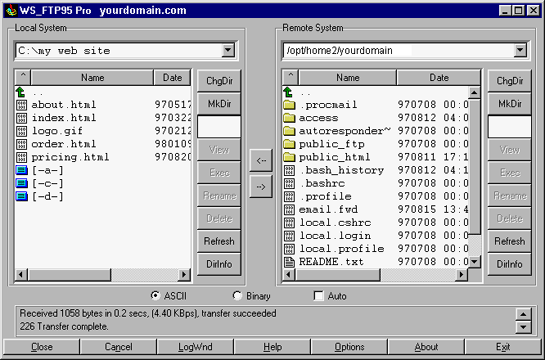Click the log window scroll up arrow
The width and height of the screenshot is (545, 360).
(x=523, y=314)
